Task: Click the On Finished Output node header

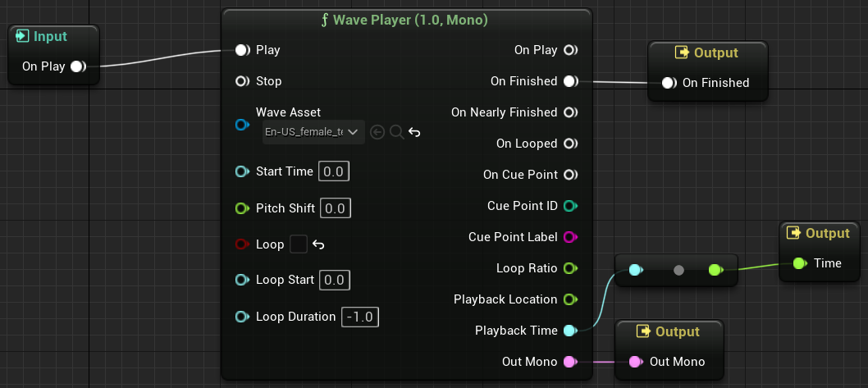Action: [708, 52]
